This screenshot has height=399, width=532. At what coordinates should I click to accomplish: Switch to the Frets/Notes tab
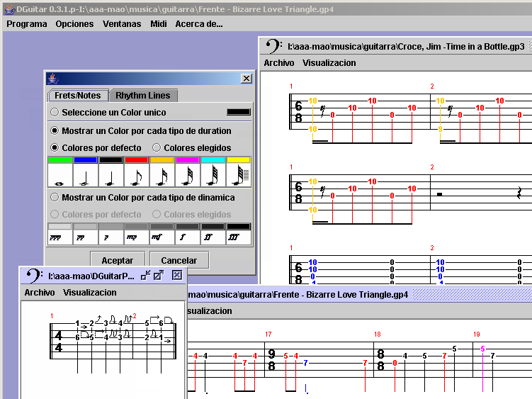tap(78, 96)
